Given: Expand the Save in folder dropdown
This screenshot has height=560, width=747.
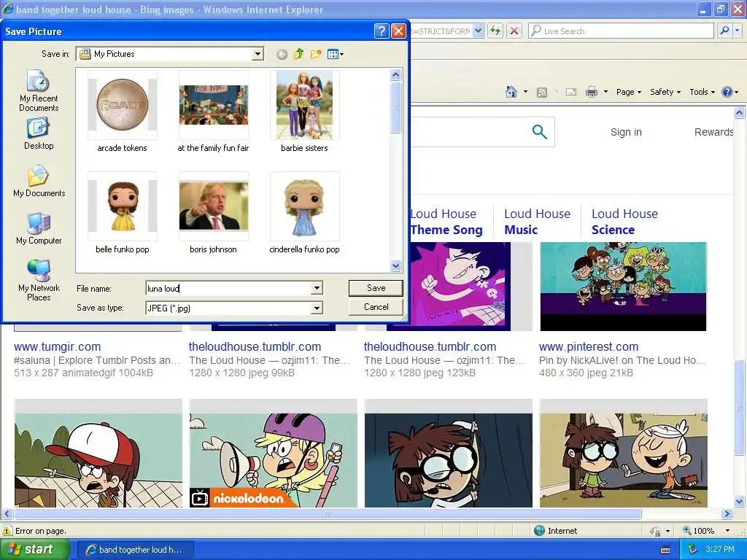Looking at the screenshot, I should pyautogui.click(x=258, y=54).
